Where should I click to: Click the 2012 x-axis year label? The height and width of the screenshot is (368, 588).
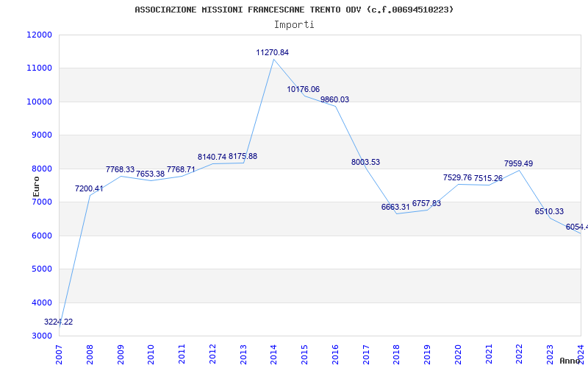(x=212, y=354)
